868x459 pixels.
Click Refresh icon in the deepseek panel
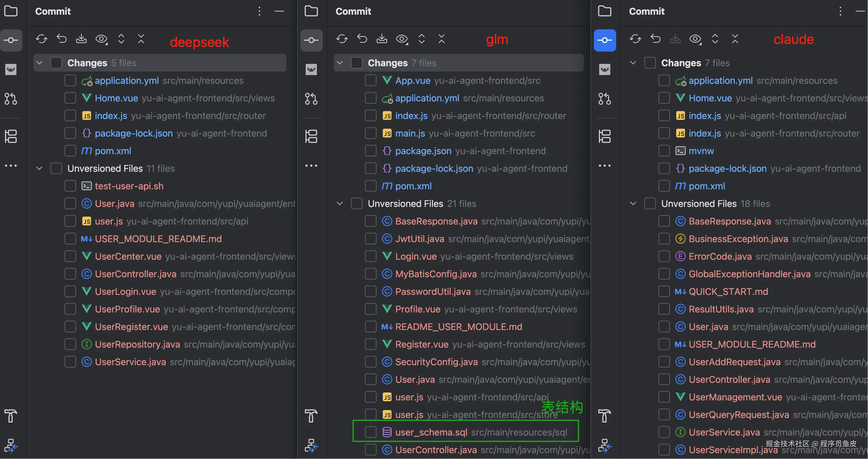point(42,39)
